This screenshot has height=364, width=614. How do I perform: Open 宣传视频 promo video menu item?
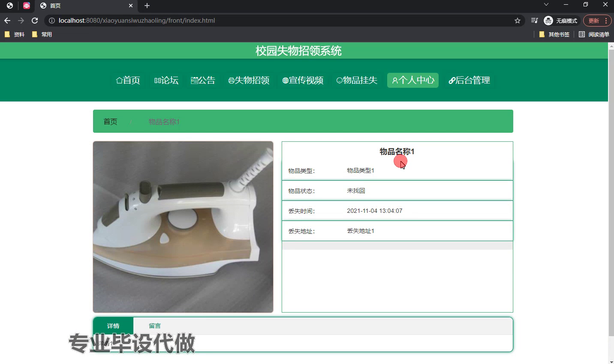[x=303, y=80]
